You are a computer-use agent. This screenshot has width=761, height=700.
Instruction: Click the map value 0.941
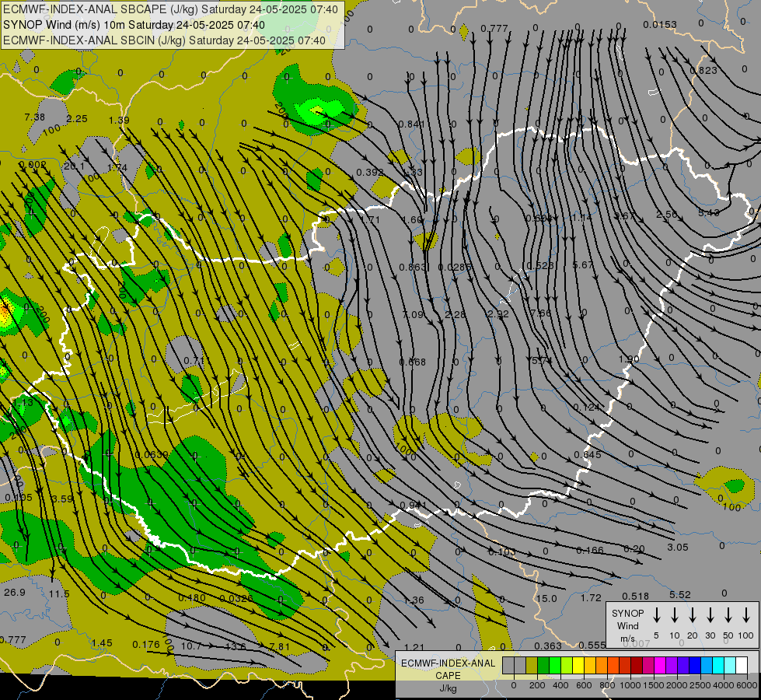(413, 506)
